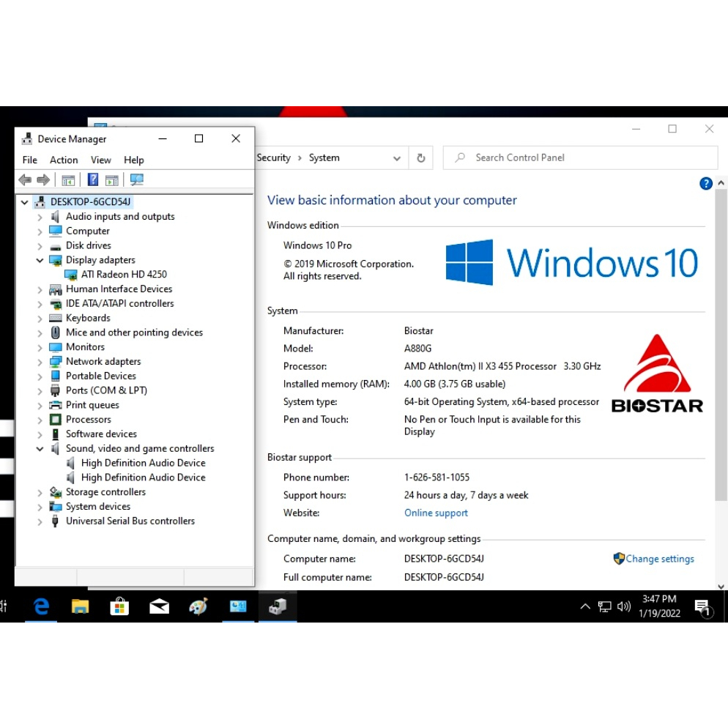This screenshot has height=728, width=728.
Task: Click the Search Control Panel field
Action: click(x=586, y=157)
